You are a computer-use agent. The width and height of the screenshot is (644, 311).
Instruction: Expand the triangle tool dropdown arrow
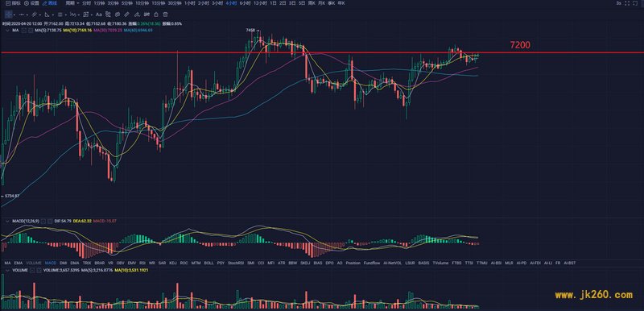point(52,15)
